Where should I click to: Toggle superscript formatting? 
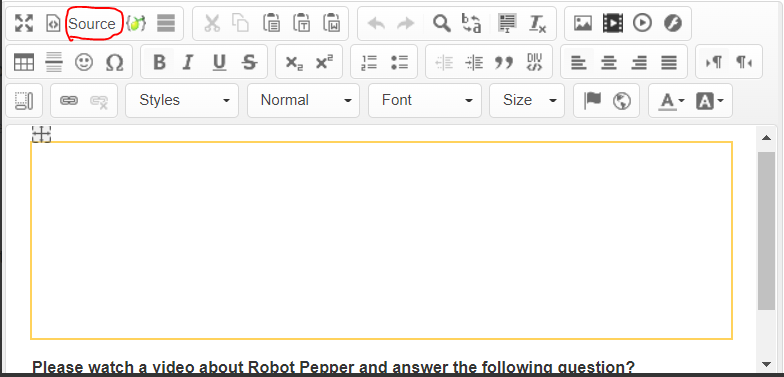tap(324, 62)
